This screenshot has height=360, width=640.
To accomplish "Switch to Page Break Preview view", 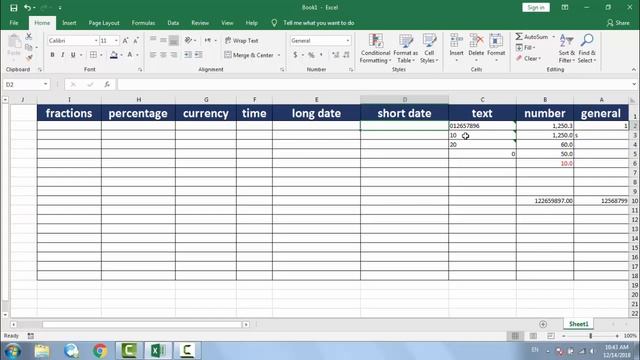I will point(551,336).
